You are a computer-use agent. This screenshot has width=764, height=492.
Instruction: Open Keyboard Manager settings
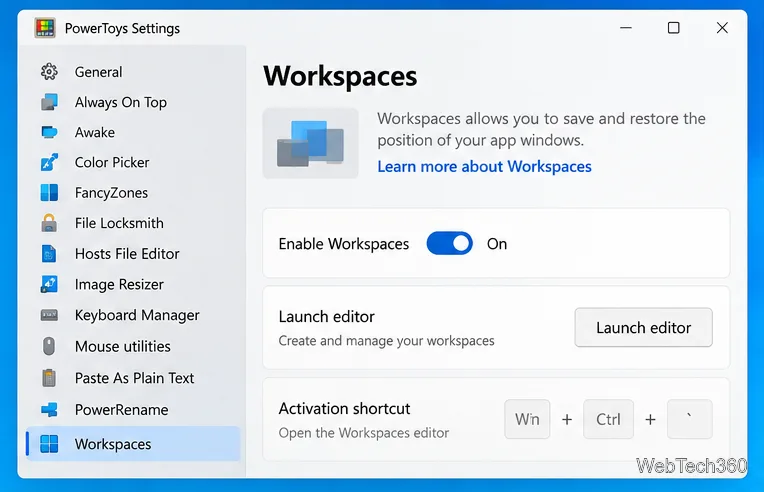pos(133,315)
